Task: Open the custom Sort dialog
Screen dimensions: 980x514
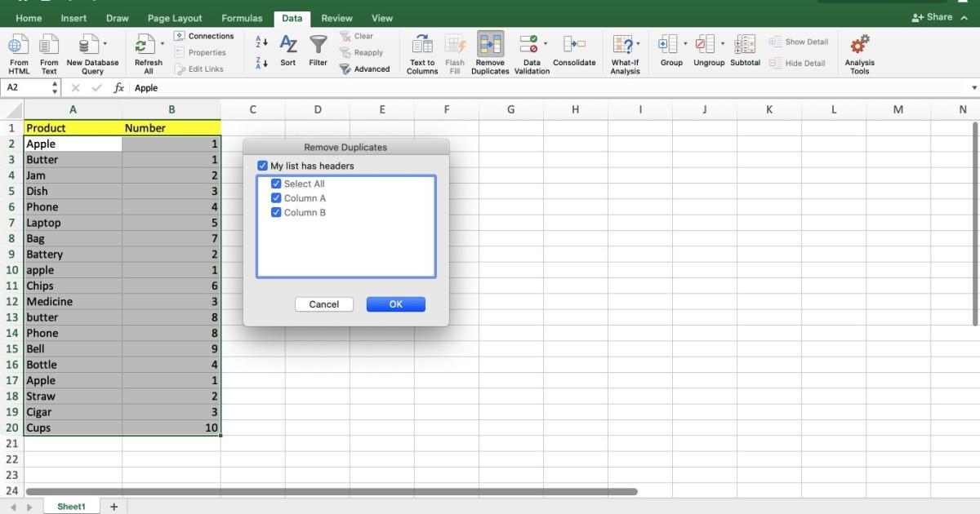Action: click(288, 51)
